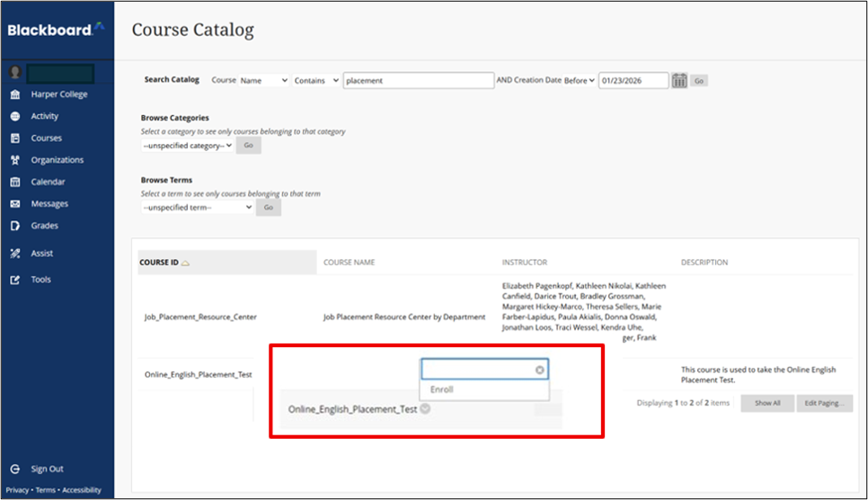Select Enroll from the context menu
The image size is (868, 500).
pos(442,389)
